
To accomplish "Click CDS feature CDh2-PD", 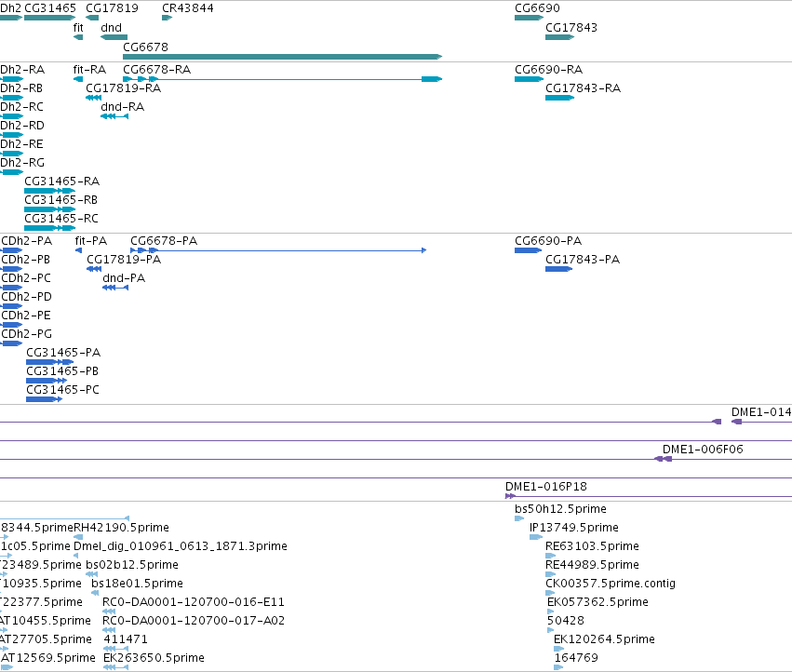I will [x=11, y=306].
